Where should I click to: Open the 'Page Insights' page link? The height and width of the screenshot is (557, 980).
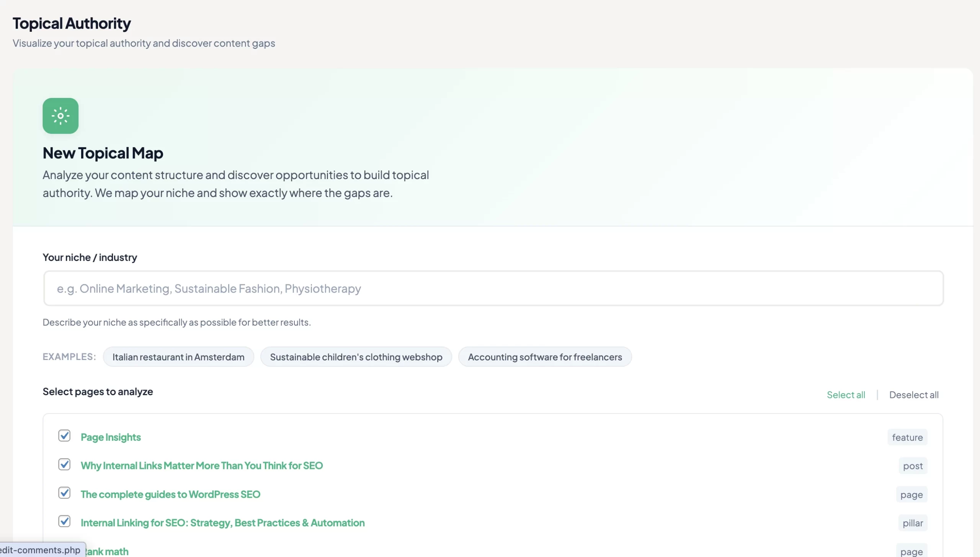(x=111, y=437)
